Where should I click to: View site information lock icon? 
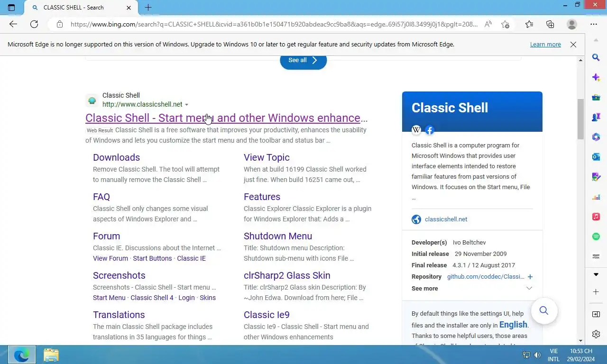[x=59, y=24]
